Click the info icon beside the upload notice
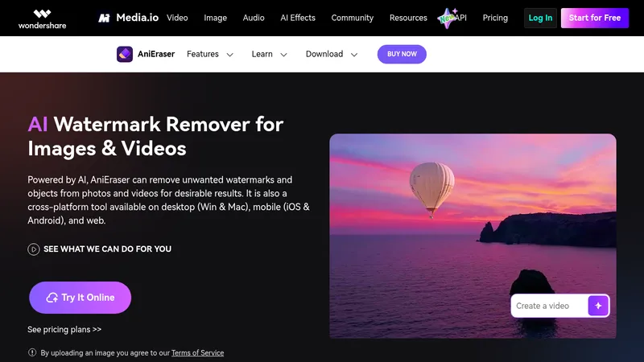 point(32,352)
